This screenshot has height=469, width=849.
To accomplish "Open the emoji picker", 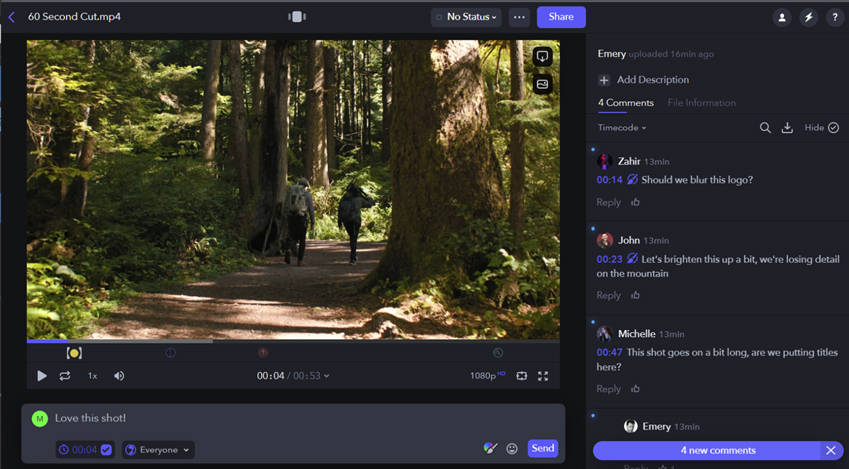I will click(512, 448).
